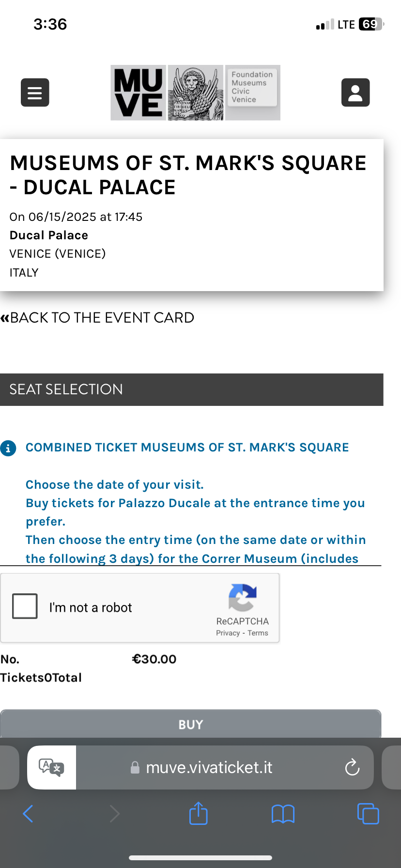Tap the reCAPTCHA logo icon
This screenshot has width=401, height=868.
point(243,597)
